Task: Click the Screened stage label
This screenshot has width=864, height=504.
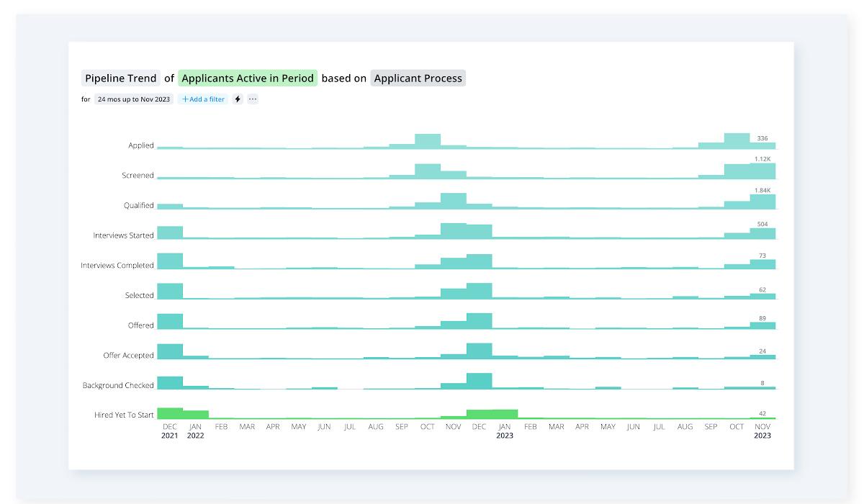Action: click(138, 176)
